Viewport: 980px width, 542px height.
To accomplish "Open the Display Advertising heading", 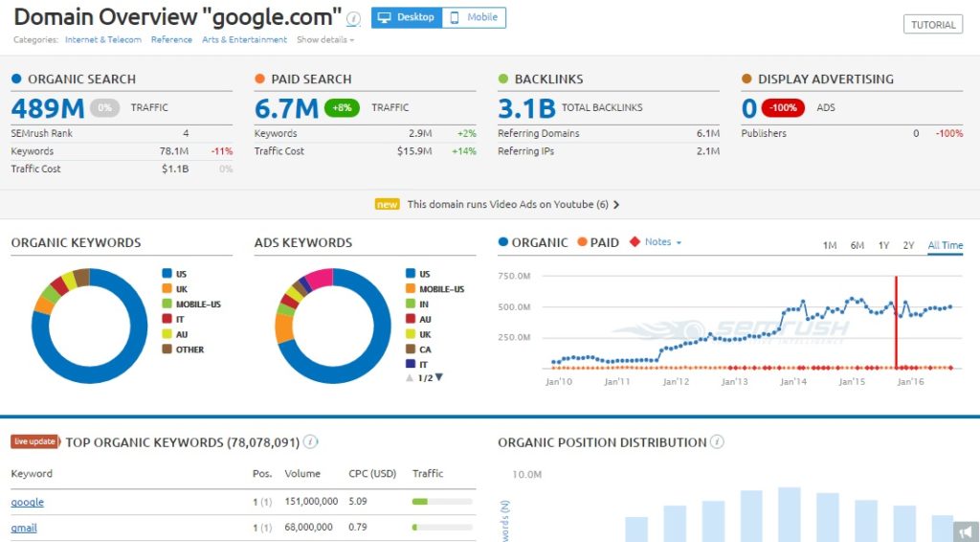I will 826,79.
